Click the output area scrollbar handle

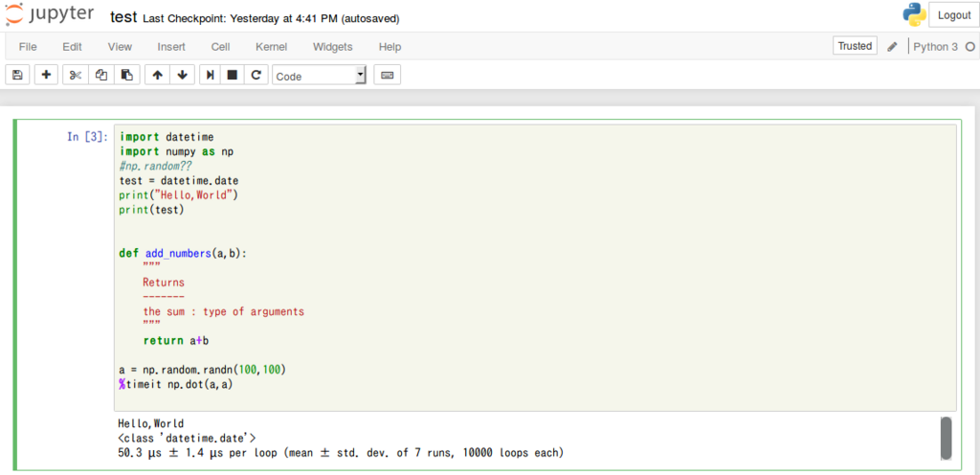click(x=946, y=438)
